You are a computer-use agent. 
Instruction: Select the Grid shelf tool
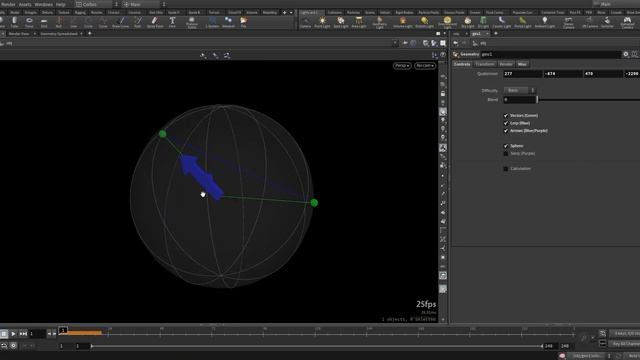(x=44, y=22)
